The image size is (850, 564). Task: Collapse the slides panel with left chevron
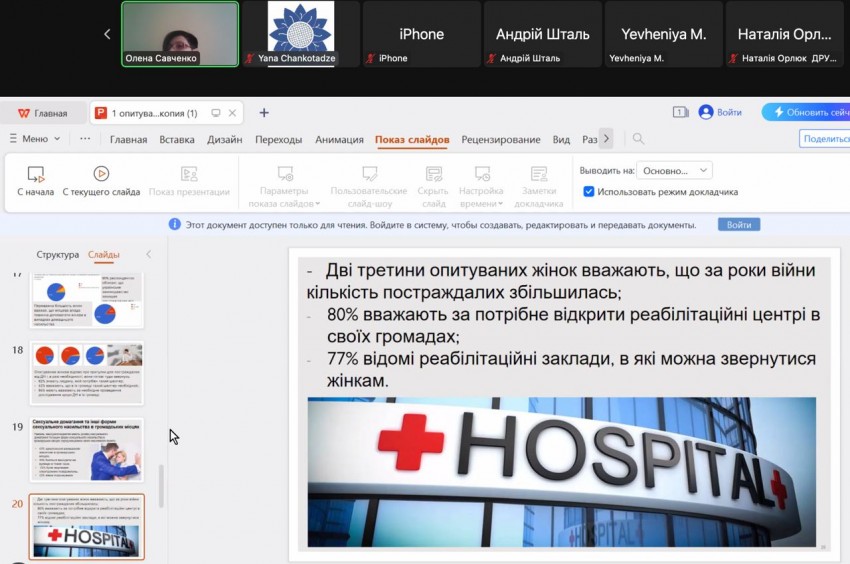point(149,254)
